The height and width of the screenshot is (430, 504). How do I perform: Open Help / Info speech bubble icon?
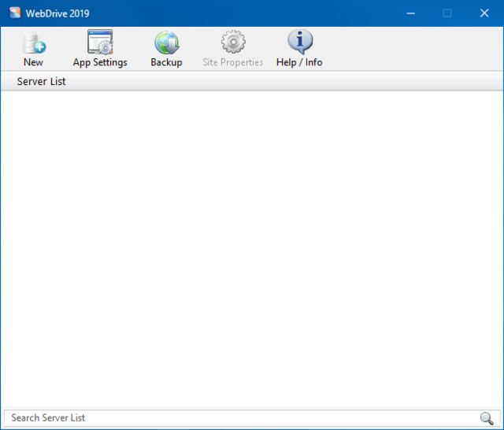[x=299, y=43]
